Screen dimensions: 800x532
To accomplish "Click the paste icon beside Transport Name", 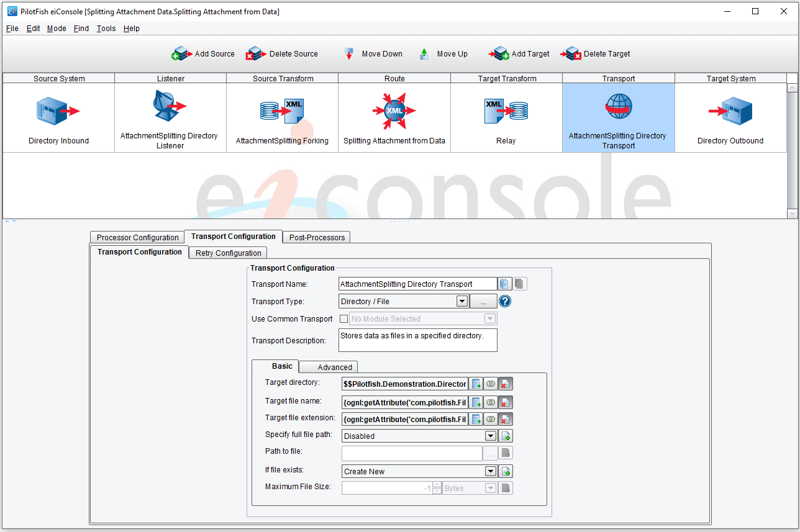I will (520, 284).
